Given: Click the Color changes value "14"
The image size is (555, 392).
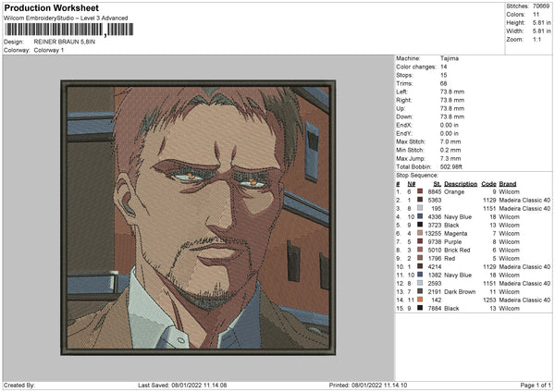Looking at the screenshot, I should (443, 67).
